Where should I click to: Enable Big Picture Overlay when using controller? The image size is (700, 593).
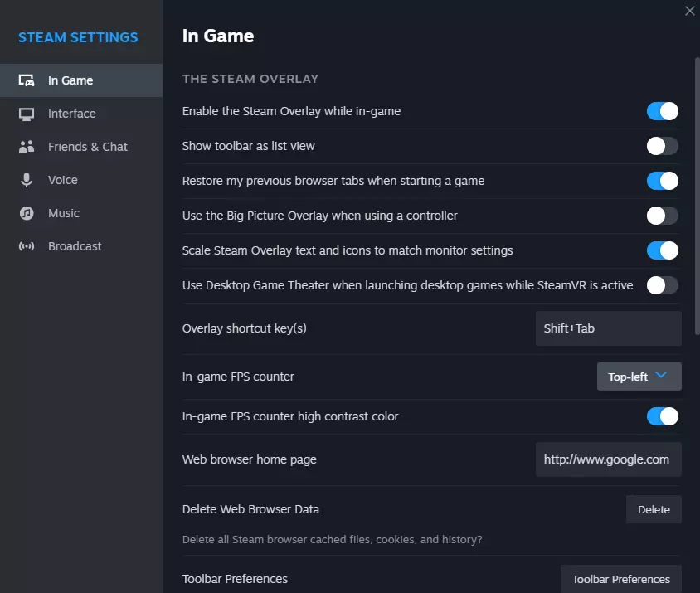(x=663, y=216)
